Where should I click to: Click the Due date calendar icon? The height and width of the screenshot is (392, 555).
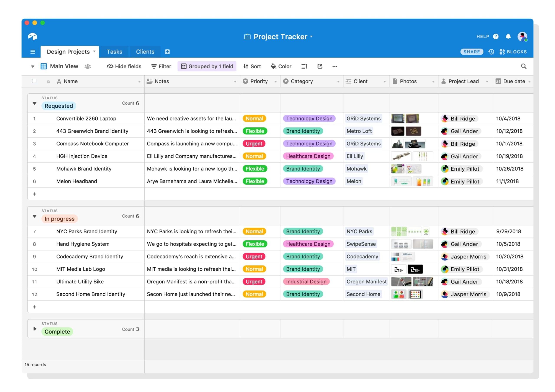(x=498, y=81)
